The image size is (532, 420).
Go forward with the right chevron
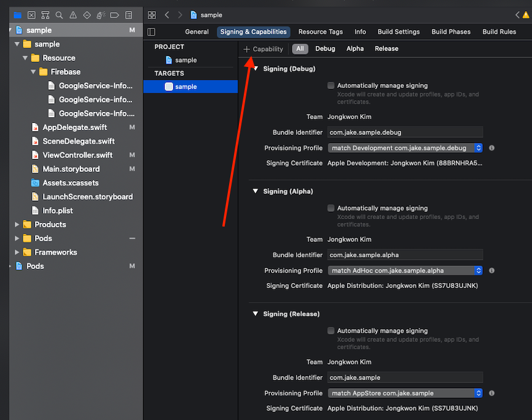[x=180, y=15]
